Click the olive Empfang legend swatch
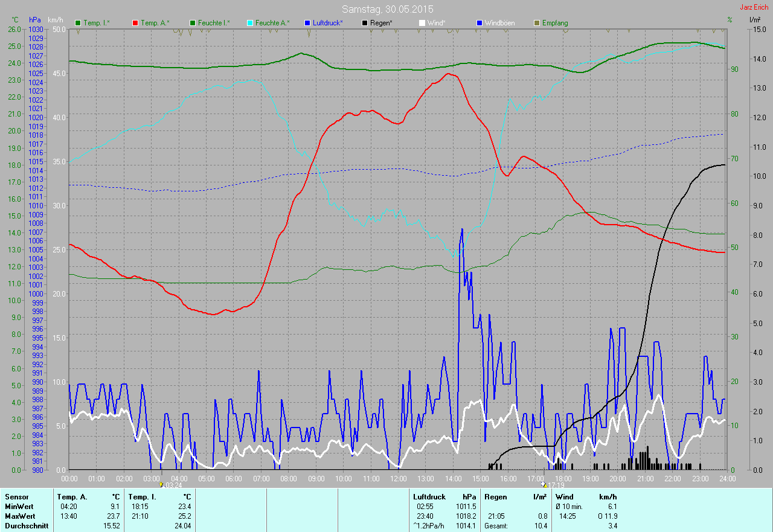 click(537, 23)
